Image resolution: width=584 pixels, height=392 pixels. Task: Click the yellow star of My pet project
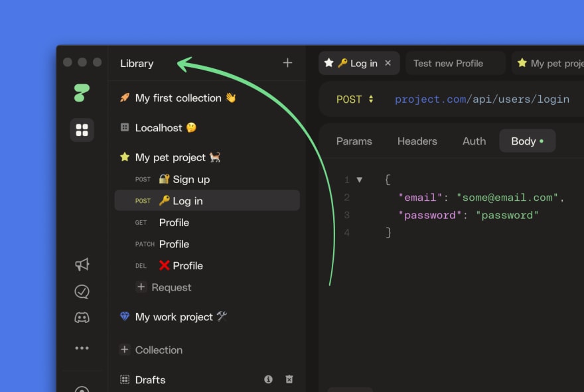(125, 157)
